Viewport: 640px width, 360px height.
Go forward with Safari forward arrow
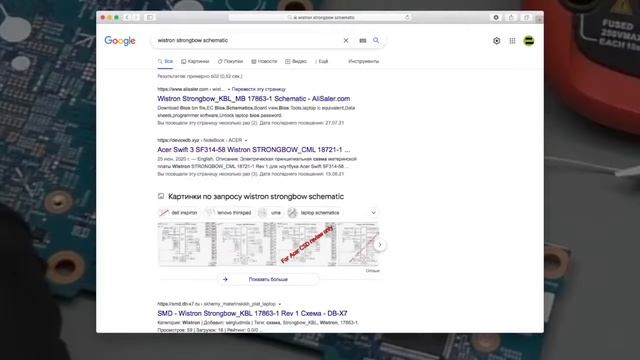point(136,18)
